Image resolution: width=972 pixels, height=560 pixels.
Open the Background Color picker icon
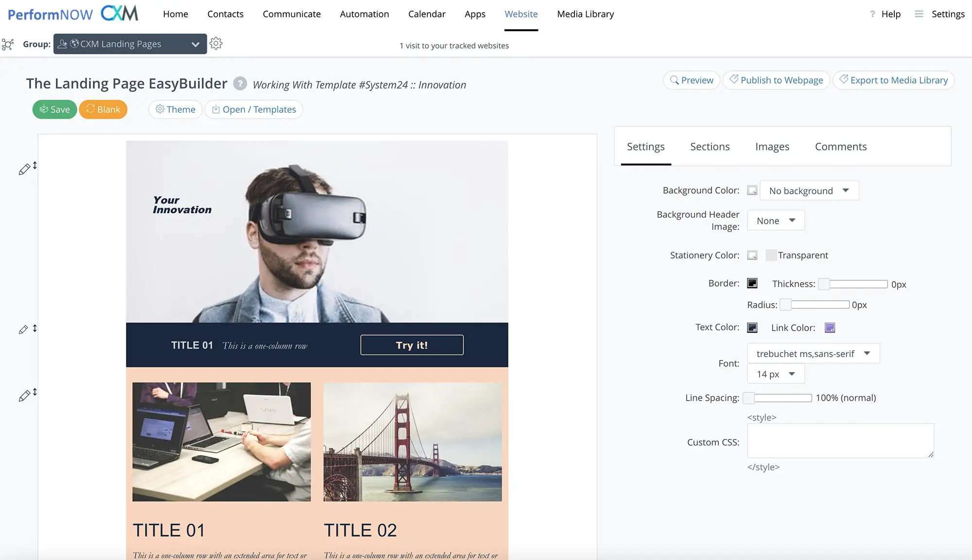752,190
